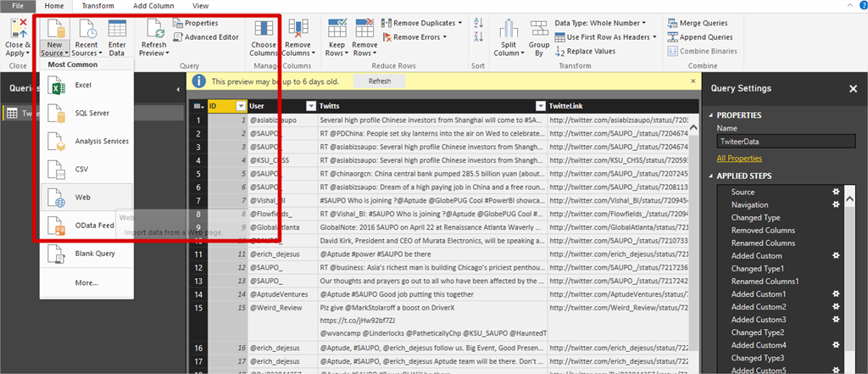Click the Group By icon
This screenshot has width=868, height=374.
539,28
